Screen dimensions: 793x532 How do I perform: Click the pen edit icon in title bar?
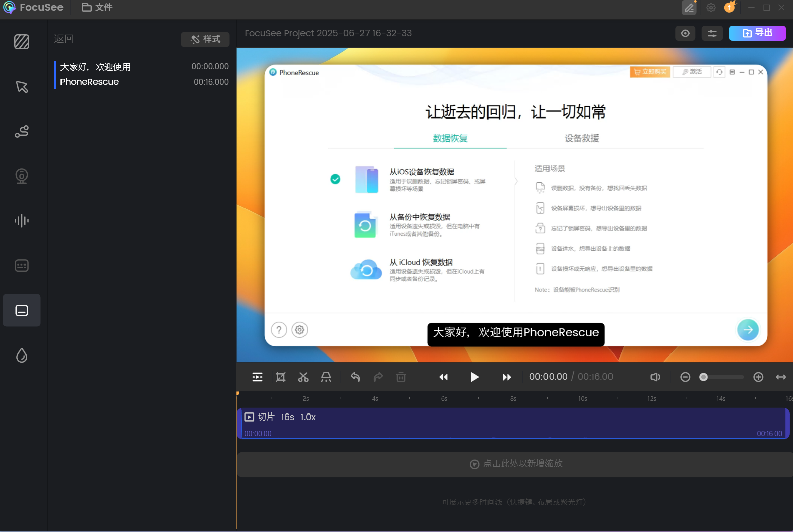click(689, 8)
